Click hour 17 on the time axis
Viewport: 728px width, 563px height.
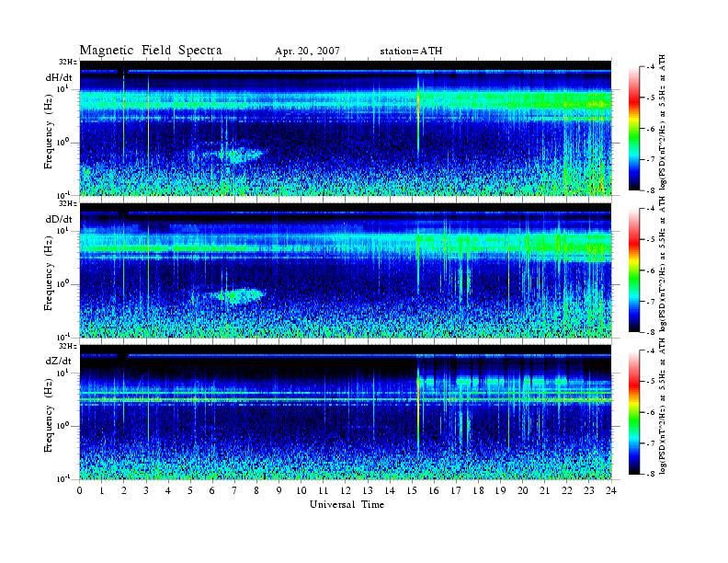[457, 491]
